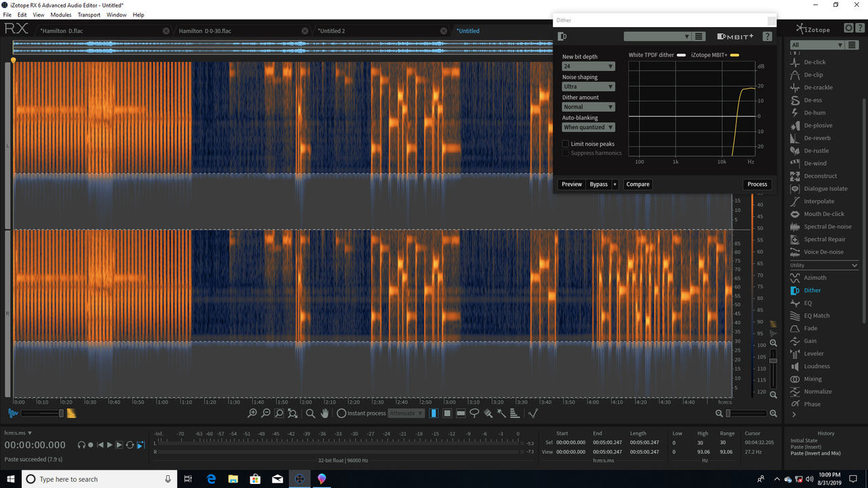Viewport: 868px width, 488px height.
Task: Open the EQ Match module
Action: click(810, 316)
